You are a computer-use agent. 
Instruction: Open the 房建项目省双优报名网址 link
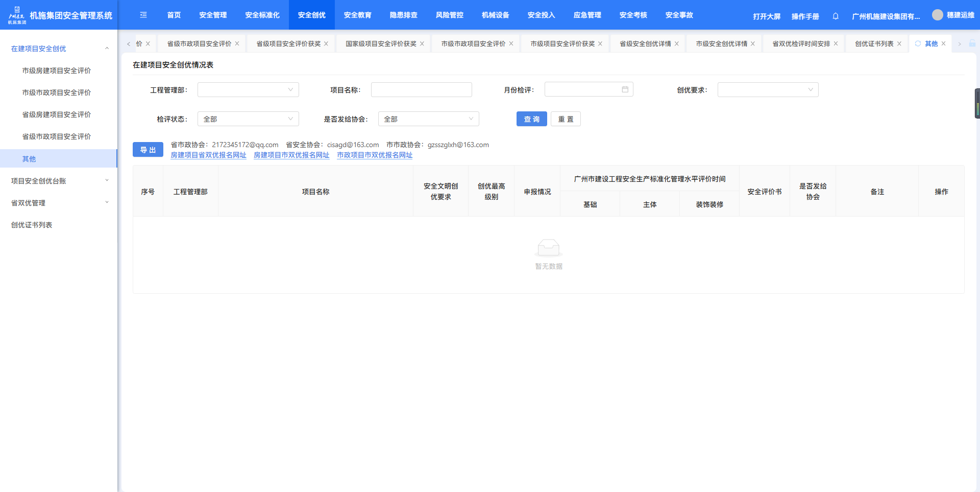208,155
